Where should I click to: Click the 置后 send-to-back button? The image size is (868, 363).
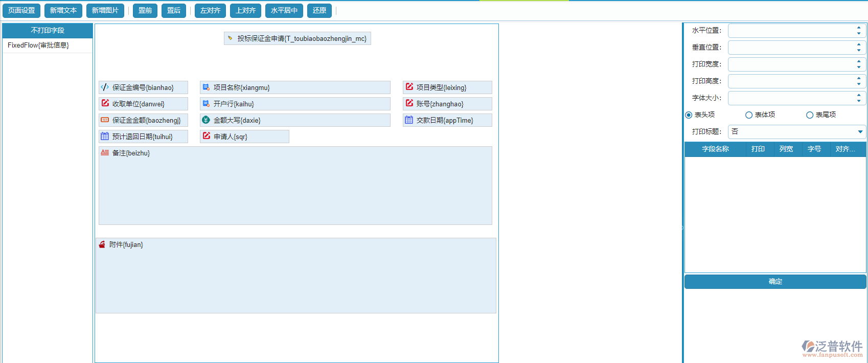coord(174,10)
